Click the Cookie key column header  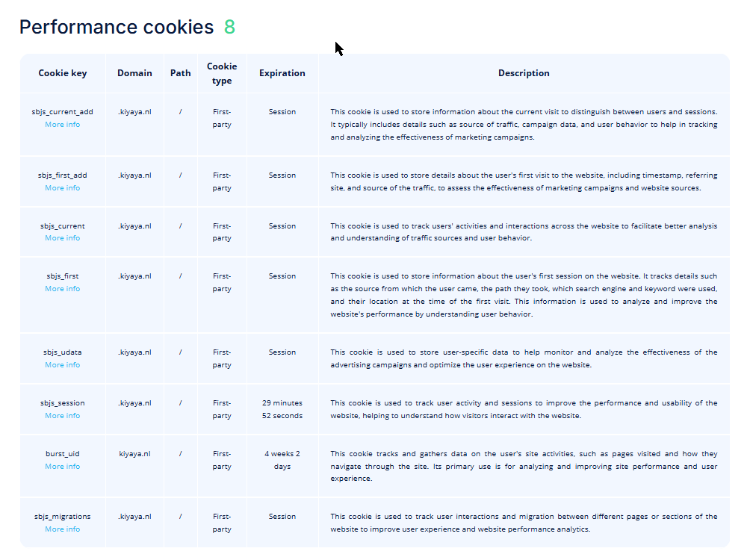tap(63, 73)
